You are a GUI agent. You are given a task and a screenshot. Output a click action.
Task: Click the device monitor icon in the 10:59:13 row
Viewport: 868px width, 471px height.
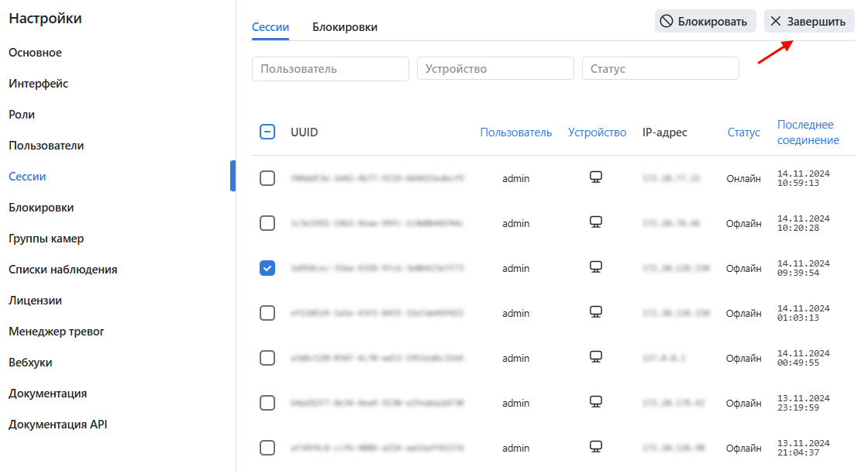[596, 177]
